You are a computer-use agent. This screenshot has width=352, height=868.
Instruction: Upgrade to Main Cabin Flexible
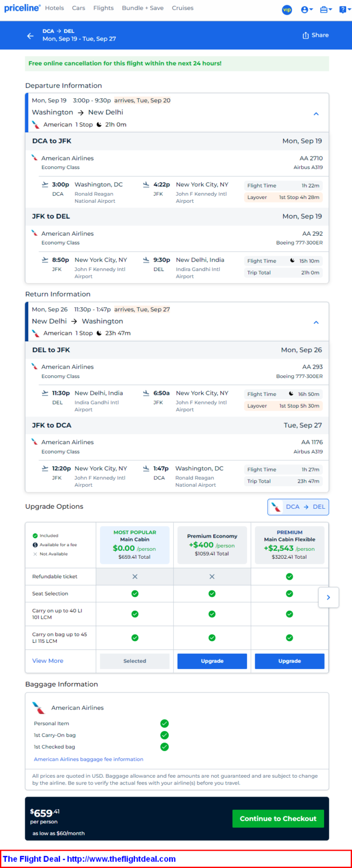[289, 661]
